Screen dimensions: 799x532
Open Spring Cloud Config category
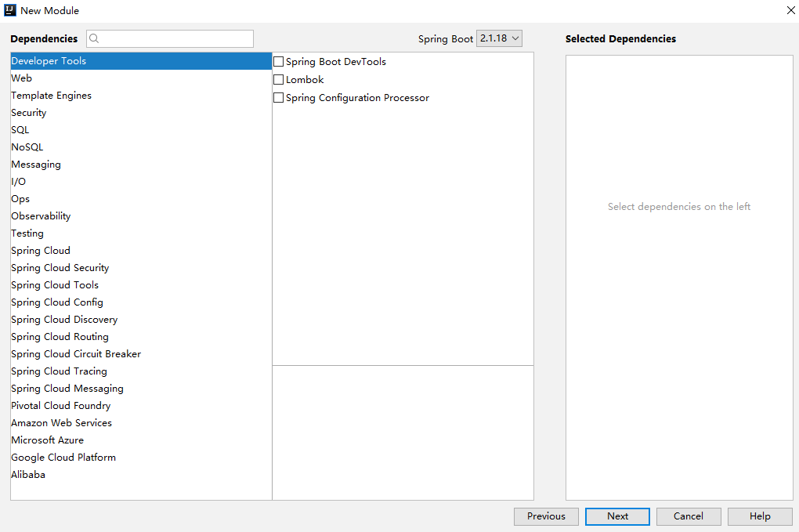click(141, 302)
